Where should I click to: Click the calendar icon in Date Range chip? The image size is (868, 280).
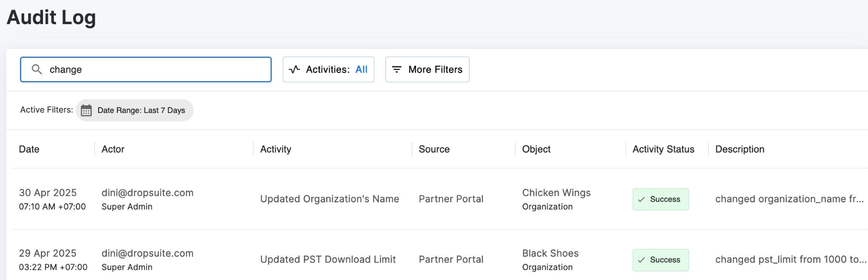pos(86,111)
